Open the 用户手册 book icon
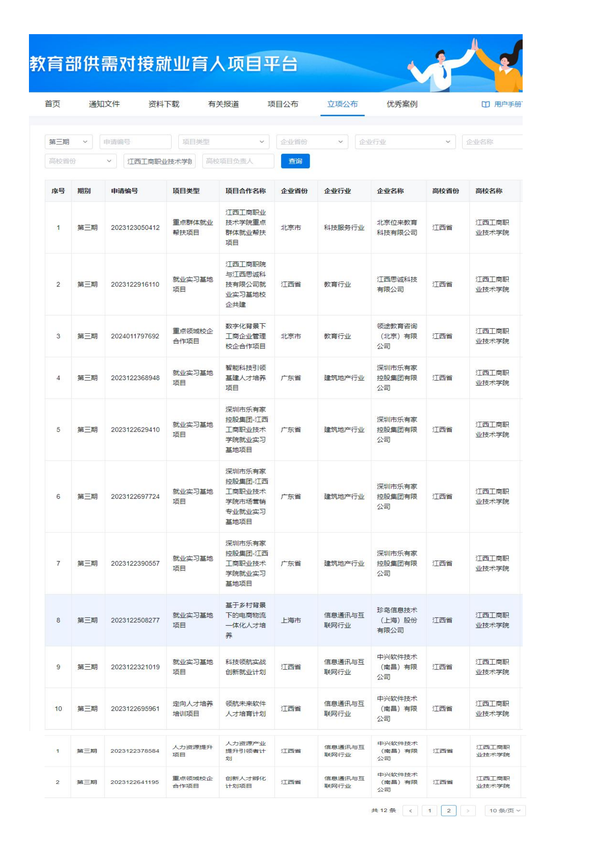 tap(486, 104)
